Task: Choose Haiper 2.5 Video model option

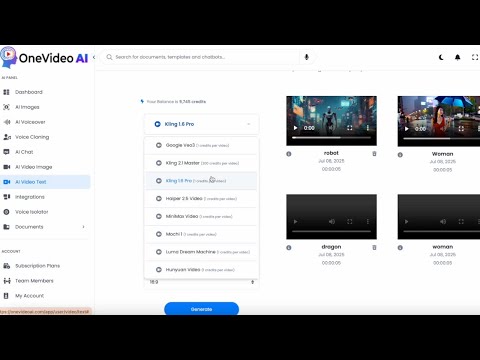Action: [201, 199]
